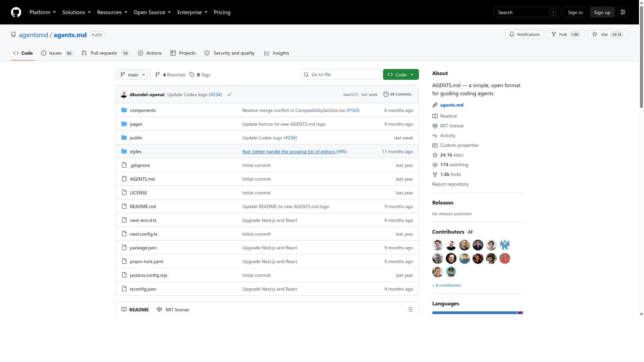The width and height of the screenshot is (644, 362).
Task: Open the Projects tab
Action: (183, 53)
